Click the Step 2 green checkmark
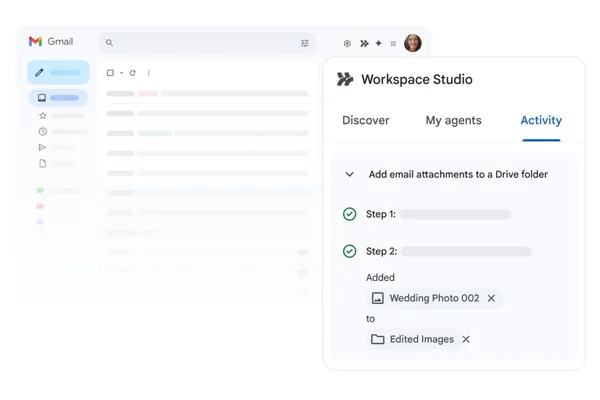The width and height of the screenshot is (600, 400). pyautogui.click(x=349, y=251)
